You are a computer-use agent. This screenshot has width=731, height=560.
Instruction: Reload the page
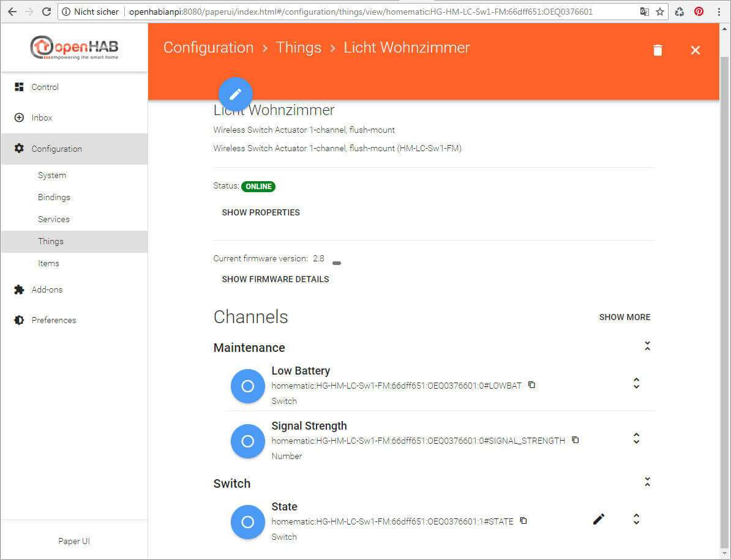coord(46,12)
